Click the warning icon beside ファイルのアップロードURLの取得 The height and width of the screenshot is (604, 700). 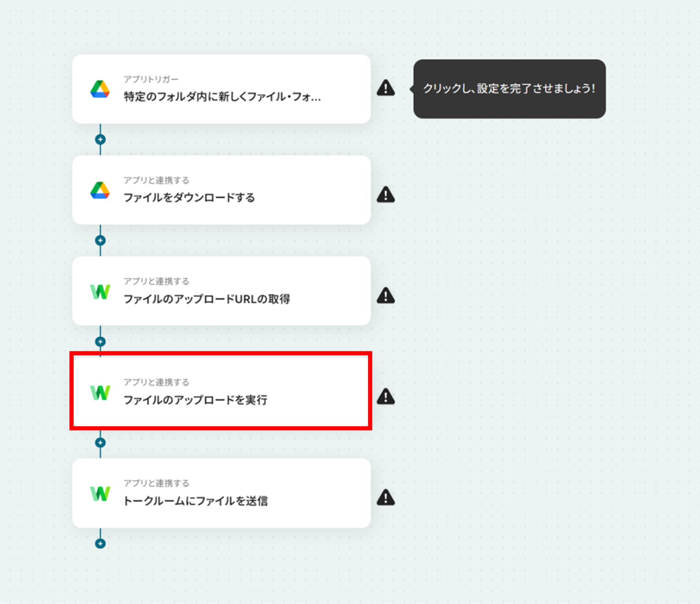click(x=386, y=295)
